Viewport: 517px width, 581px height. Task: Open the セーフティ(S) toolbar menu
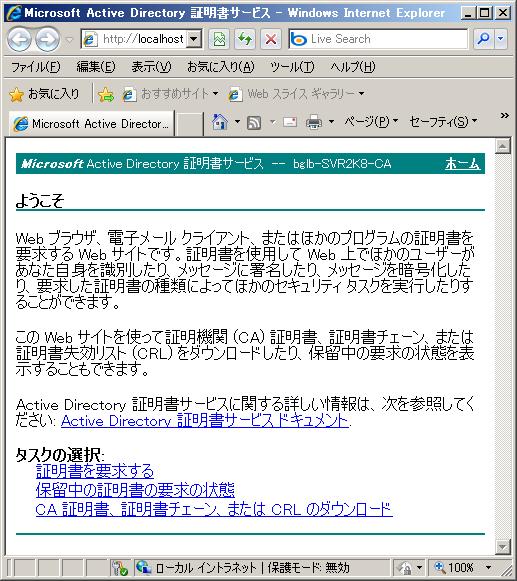(x=443, y=122)
